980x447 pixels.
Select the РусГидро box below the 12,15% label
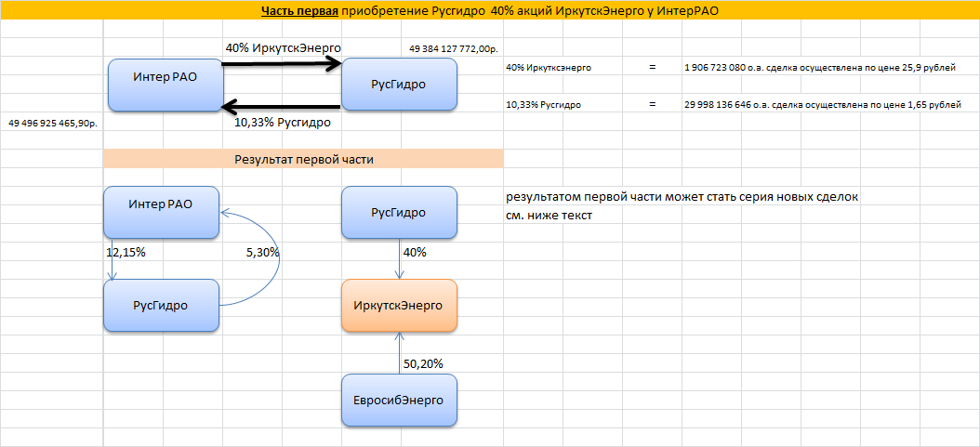pyautogui.click(x=161, y=306)
